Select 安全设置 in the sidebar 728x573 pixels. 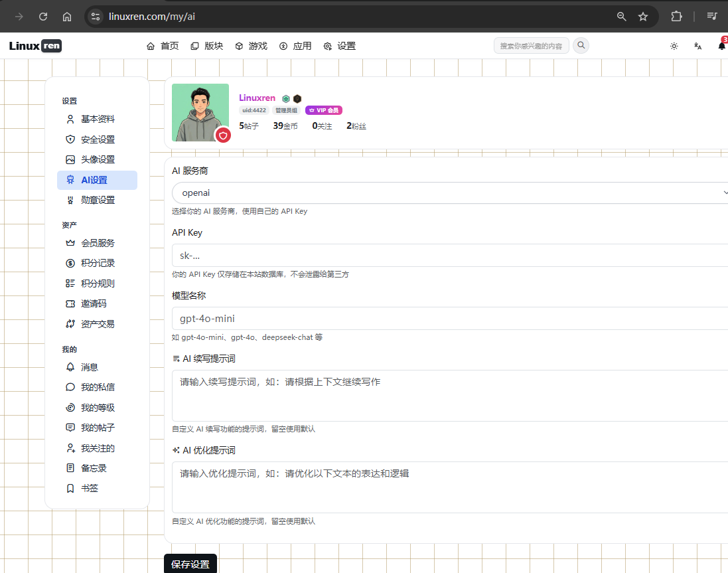(x=97, y=139)
